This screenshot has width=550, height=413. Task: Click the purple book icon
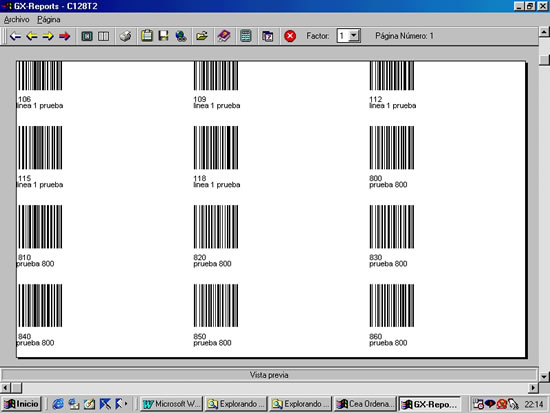[224, 36]
